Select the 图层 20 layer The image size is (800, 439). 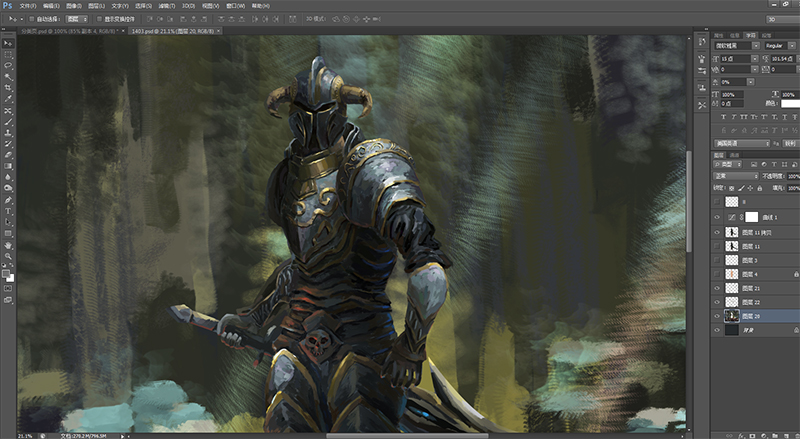(756, 316)
